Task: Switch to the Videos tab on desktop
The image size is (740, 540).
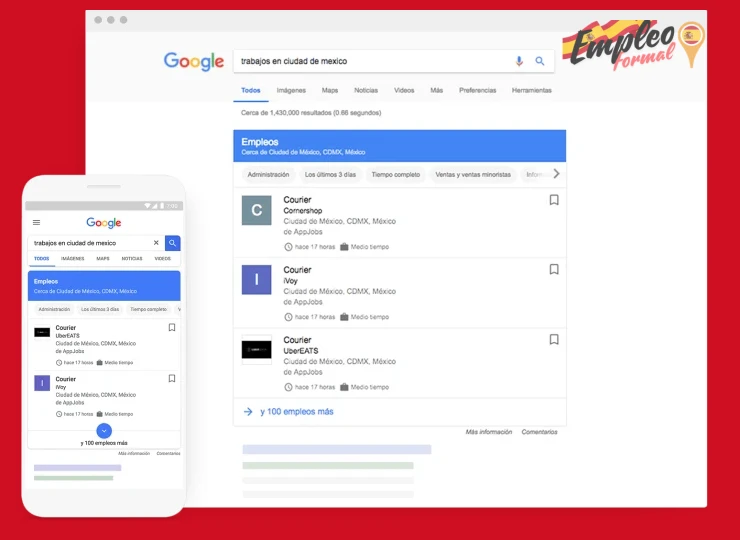Action: point(404,90)
